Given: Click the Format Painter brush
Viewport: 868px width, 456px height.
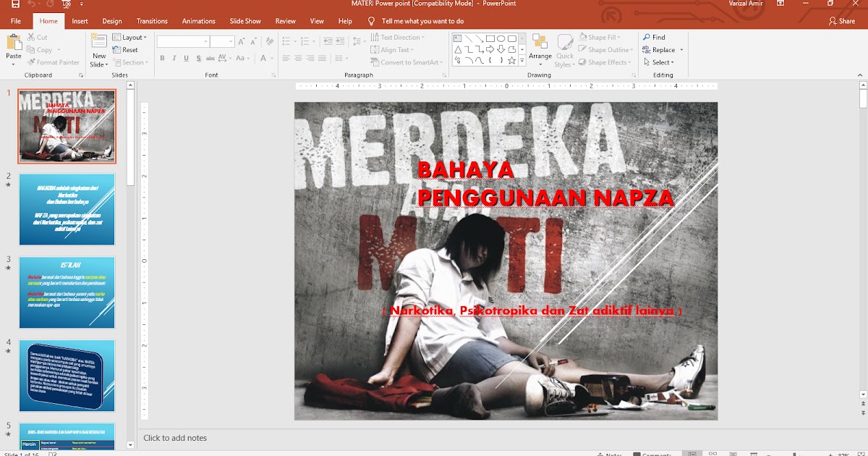Looking at the screenshot, I should pyautogui.click(x=53, y=62).
